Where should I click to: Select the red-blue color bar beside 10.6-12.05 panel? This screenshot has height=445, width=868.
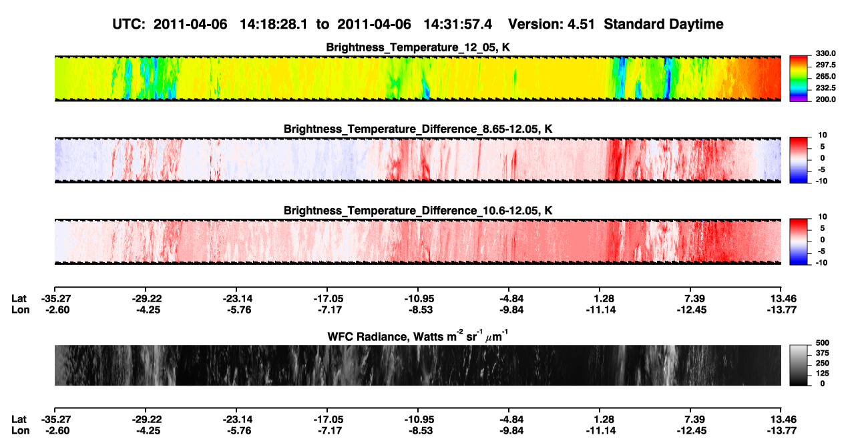tap(799, 242)
